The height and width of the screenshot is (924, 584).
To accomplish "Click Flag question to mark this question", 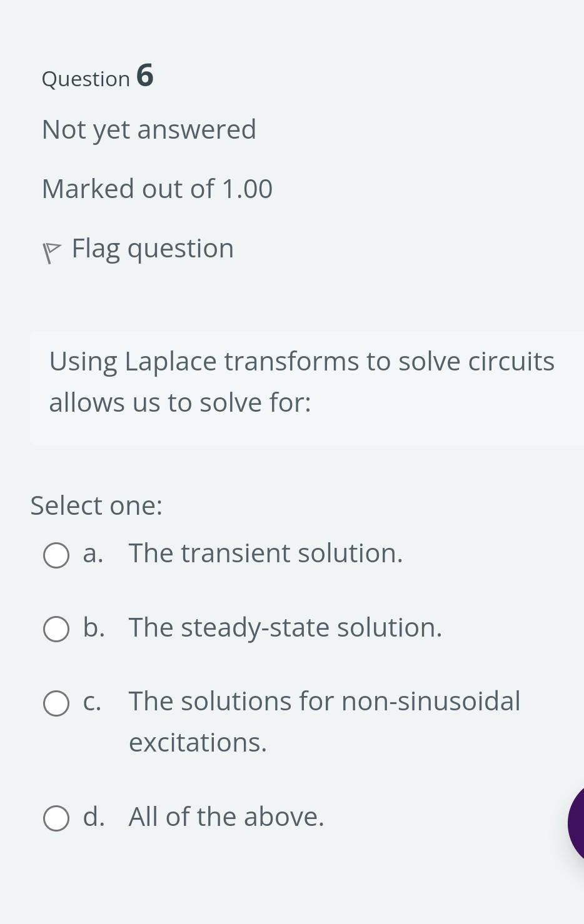I will tap(153, 248).
